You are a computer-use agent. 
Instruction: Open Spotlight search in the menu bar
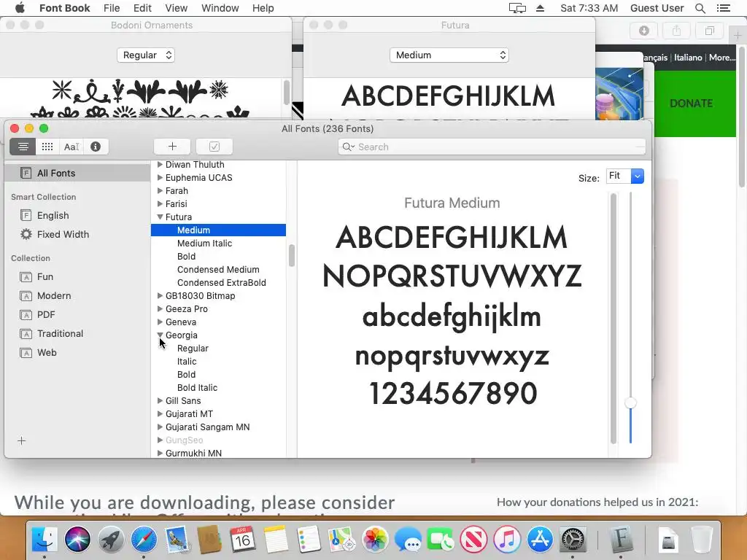[700, 8]
